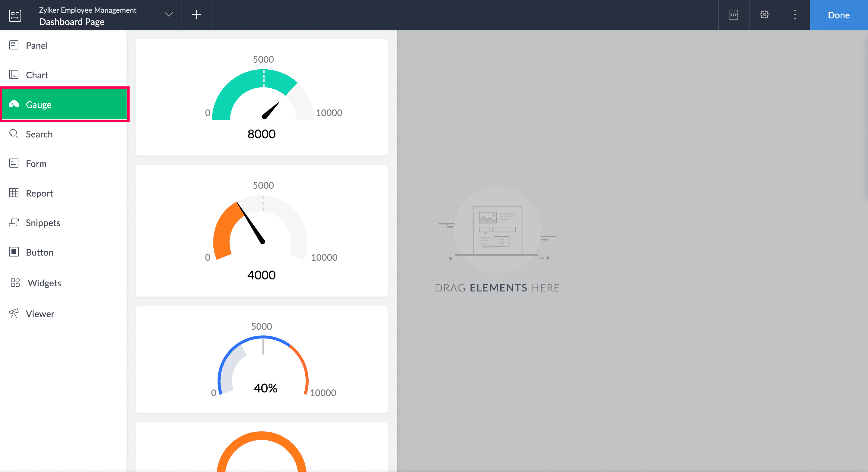Select Button in the element list
This screenshot has width=868, height=472.
pos(39,252)
